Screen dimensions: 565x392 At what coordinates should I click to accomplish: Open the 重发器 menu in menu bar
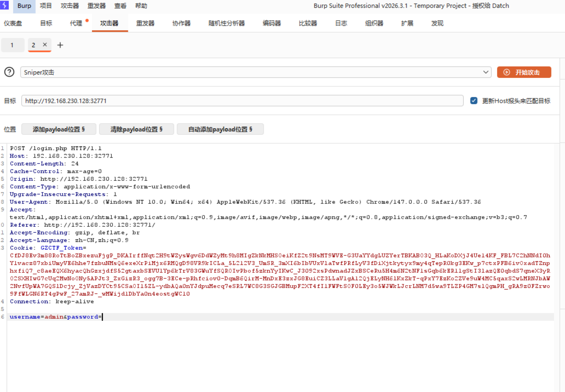click(x=96, y=6)
